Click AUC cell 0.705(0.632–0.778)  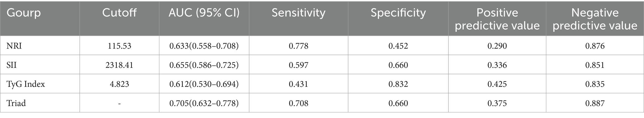[204, 103]
